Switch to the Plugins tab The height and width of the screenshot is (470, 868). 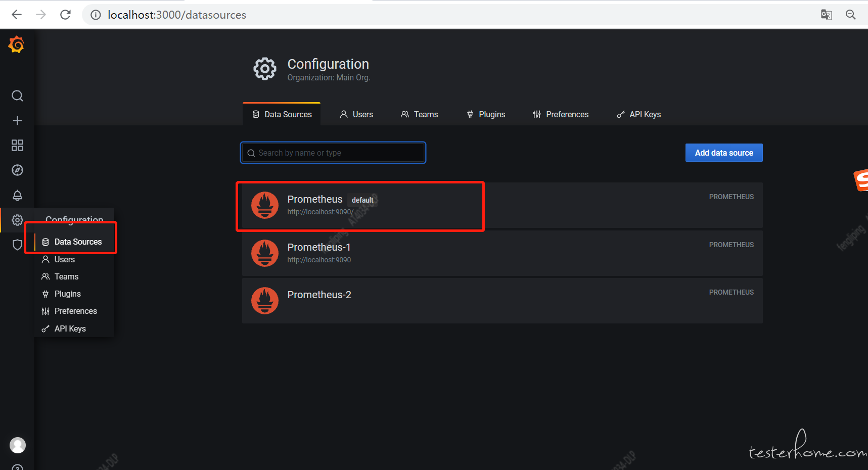tap(486, 114)
